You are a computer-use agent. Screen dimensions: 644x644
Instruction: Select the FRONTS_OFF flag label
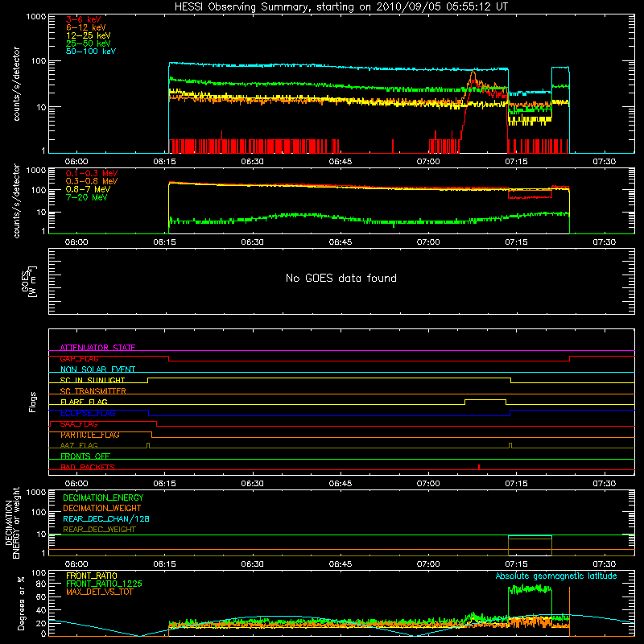85,456
